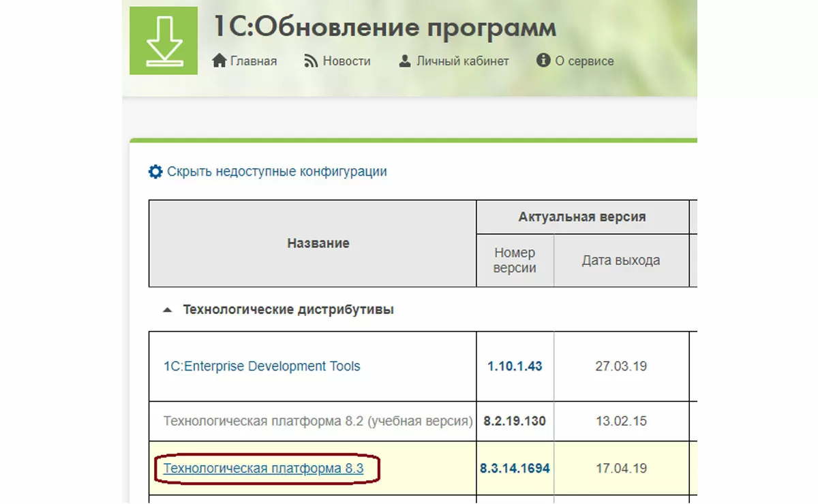Open the О сервисе menu item
This screenshot has width=818, height=504.
pyautogui.click(x=584, y=61)
